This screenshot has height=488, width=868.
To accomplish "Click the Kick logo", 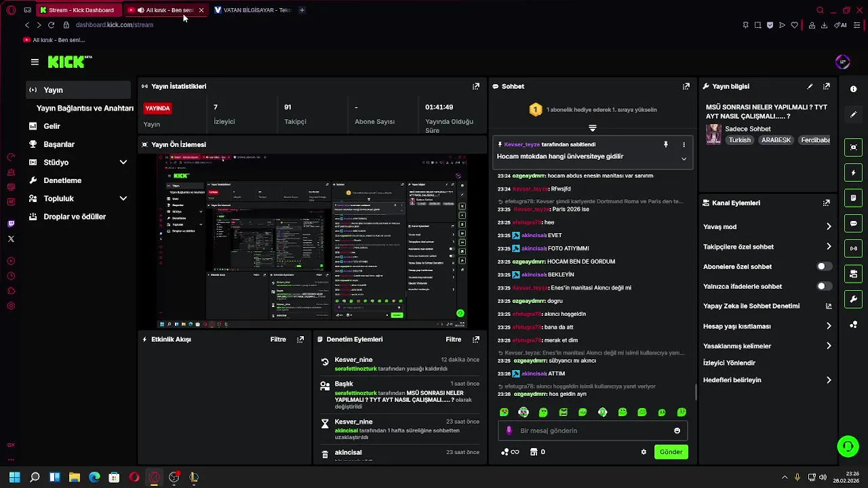I will [69, 62].
